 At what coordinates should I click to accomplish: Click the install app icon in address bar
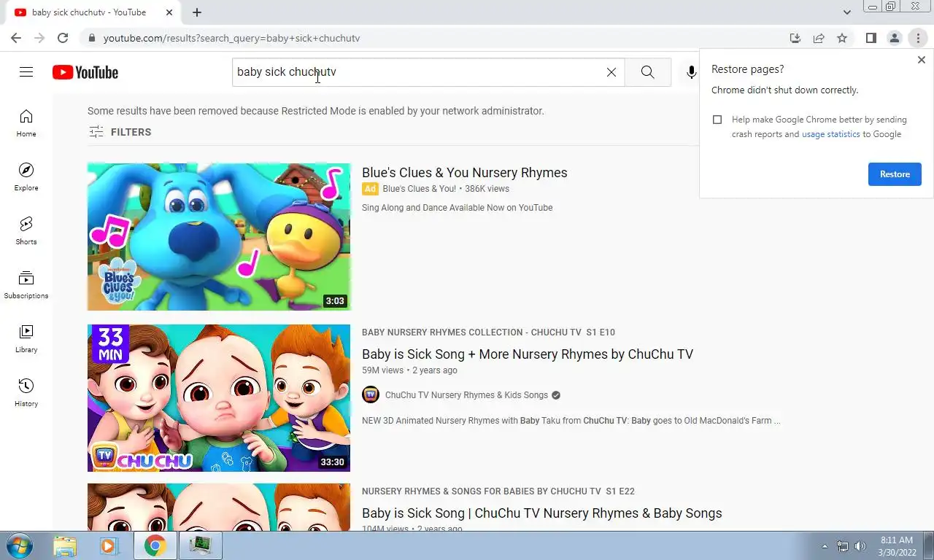coord(795,38)
